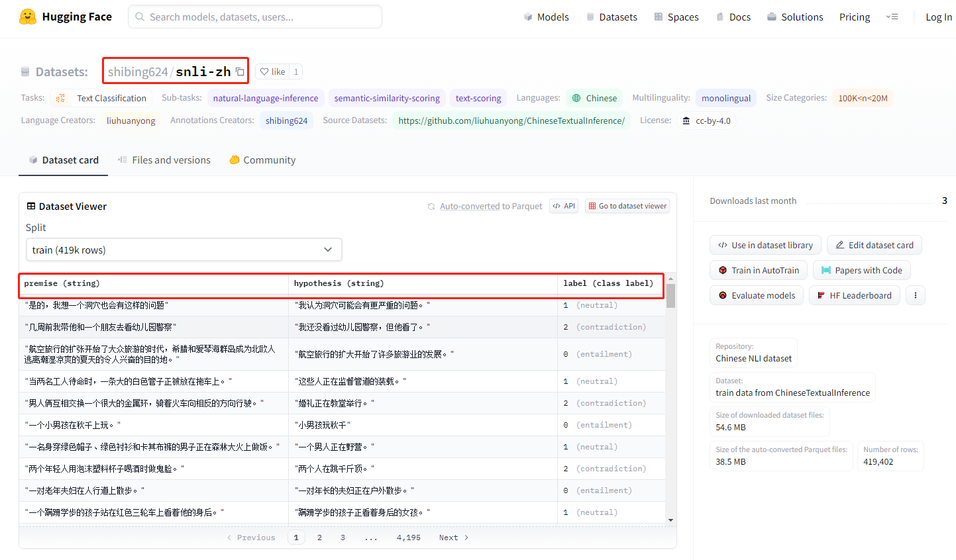The height and width of the screenshot is (560, 956).
Task: Open the ChineseTextualInference GitHub source link
Action: [x=511, y=120]
